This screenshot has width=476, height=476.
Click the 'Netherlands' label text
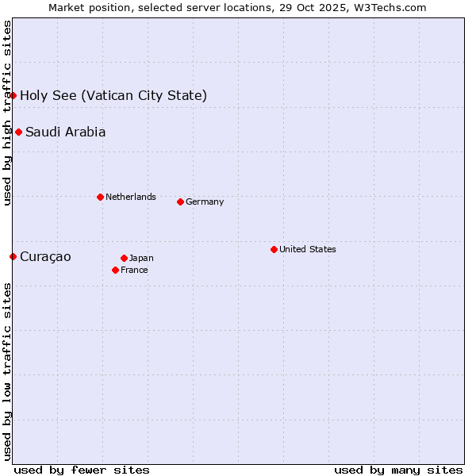point(131,197)
